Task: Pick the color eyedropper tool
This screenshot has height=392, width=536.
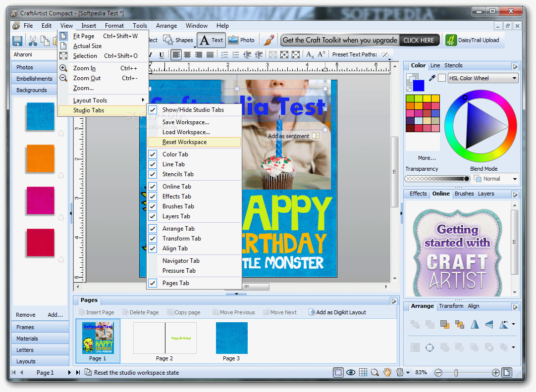Action: pyautogui.click(x=432, y=78)
